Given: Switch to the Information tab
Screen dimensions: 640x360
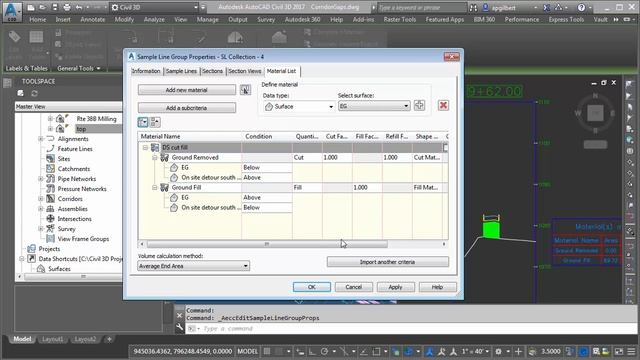Looking at the screenshot, I should [x=146, y=71].
